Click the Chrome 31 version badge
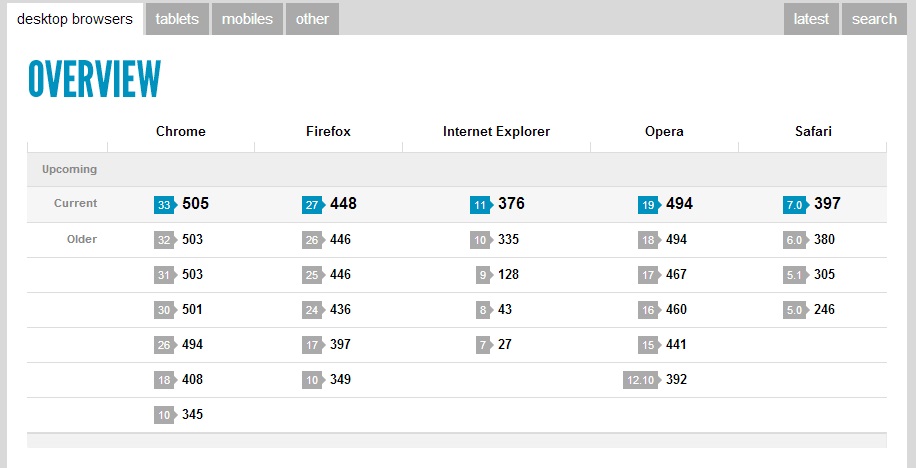Viewport: 916px width, 468px height. pyautogui.click(x=166, y=275)
